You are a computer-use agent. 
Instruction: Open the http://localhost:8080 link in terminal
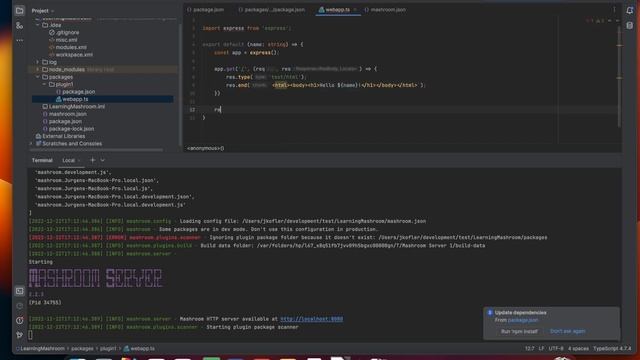(x=311, y=319)
